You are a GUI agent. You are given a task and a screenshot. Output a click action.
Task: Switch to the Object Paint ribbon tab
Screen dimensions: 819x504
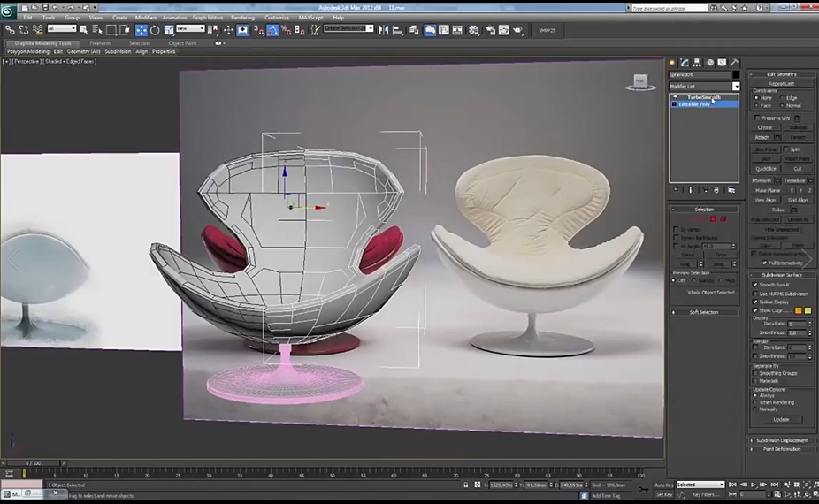point(182,43)
